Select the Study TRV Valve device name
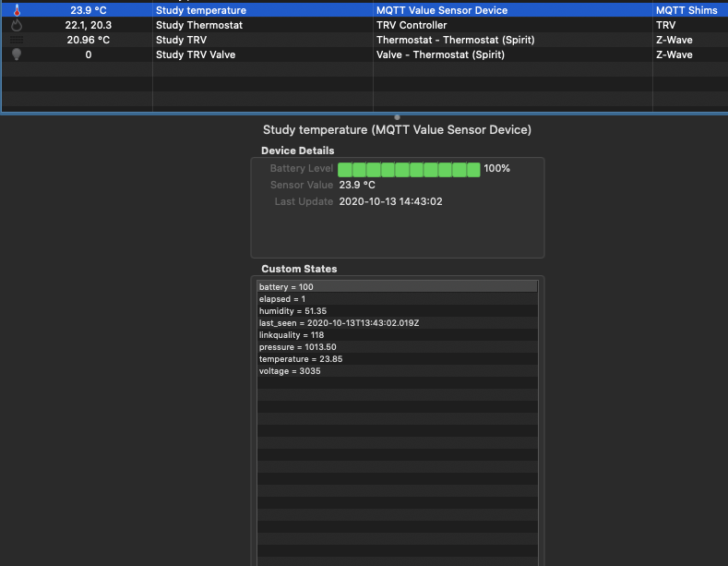This screenshot has width=728, height=566. coord(196,54)
